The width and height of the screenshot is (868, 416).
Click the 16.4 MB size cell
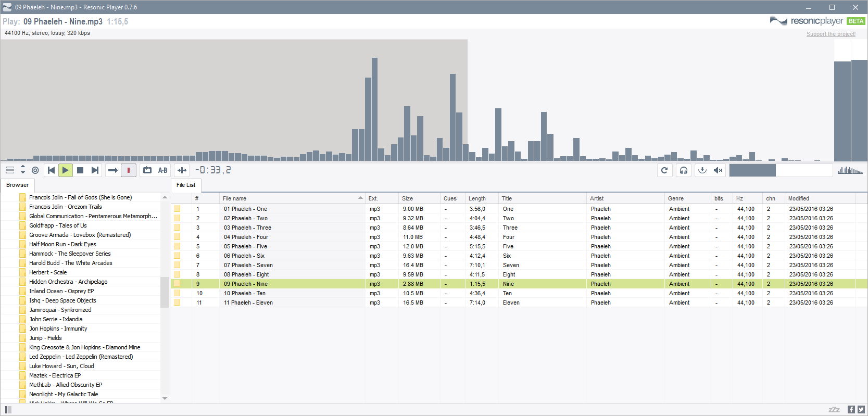413,265
